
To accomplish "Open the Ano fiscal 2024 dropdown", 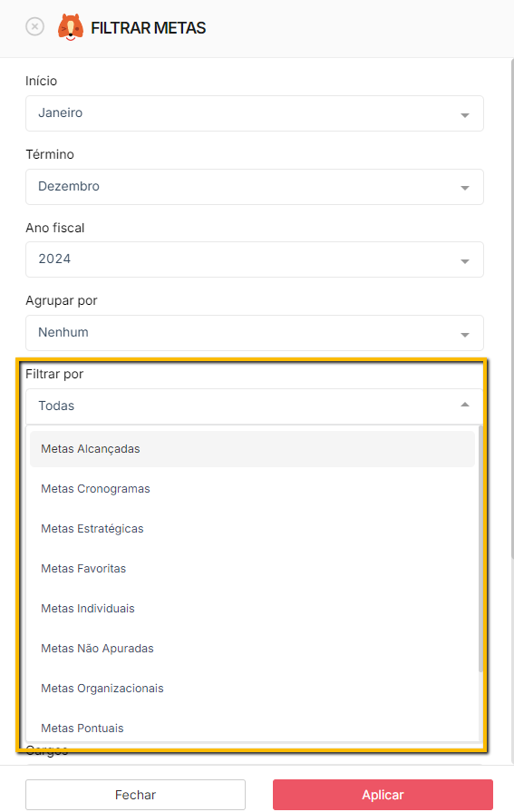I will click(x=255, y=259).
